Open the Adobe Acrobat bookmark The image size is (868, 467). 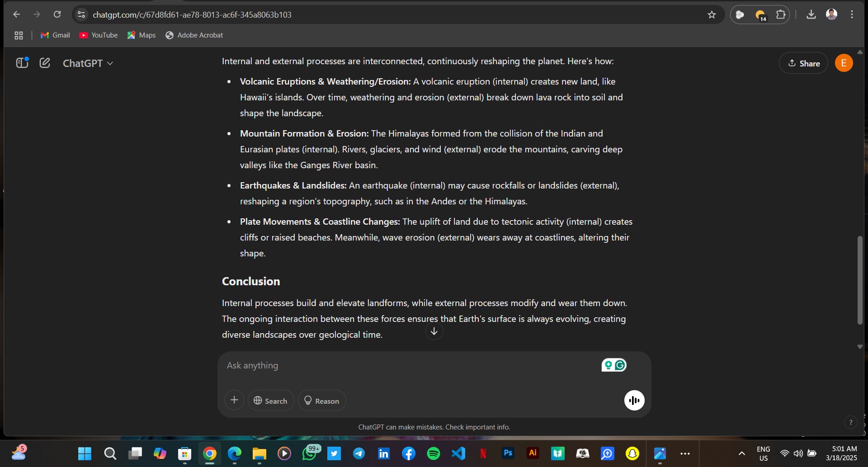point(194,35)
